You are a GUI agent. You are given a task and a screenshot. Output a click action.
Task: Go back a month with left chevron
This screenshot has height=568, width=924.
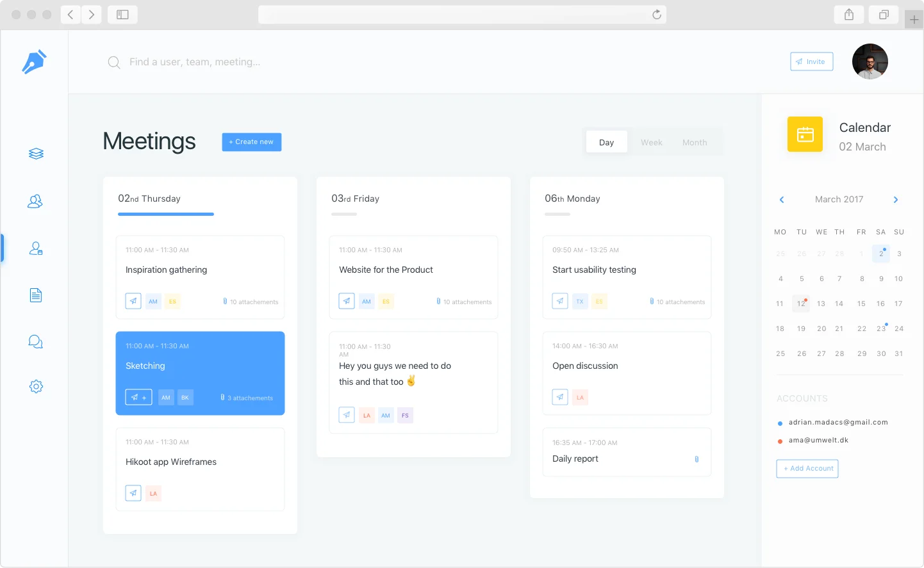click(x=781, y=199)
